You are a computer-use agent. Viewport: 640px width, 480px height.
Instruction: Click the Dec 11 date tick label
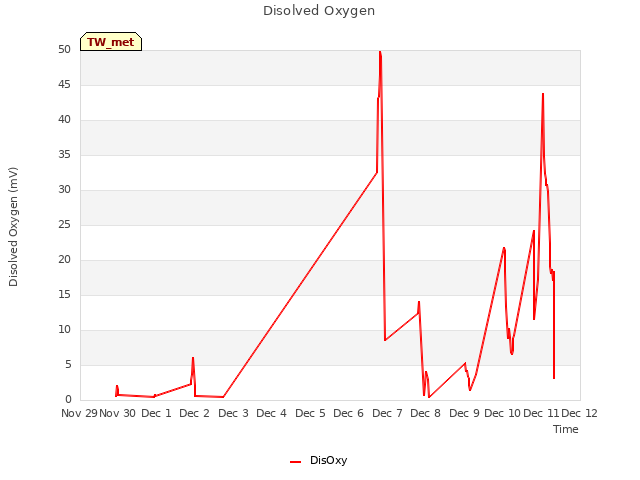[x=541, y=413]
